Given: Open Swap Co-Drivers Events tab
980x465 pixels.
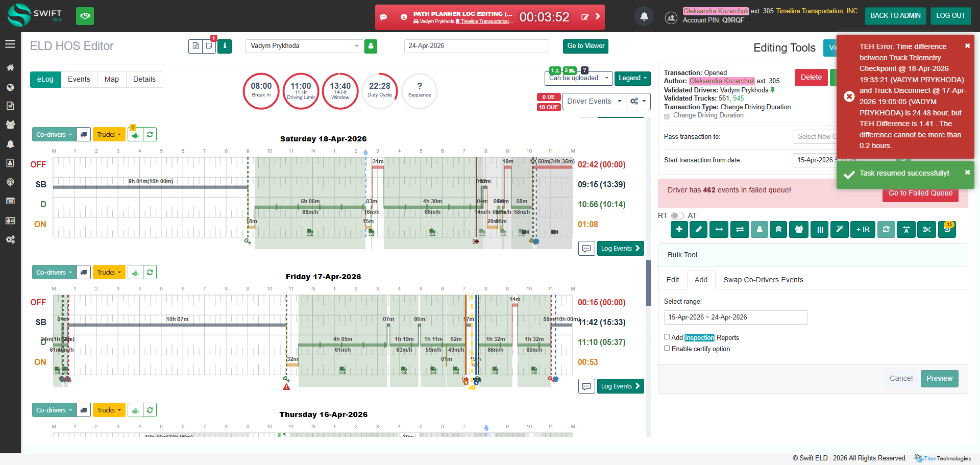Looking at the screenshot, I should tap(763, 280).
